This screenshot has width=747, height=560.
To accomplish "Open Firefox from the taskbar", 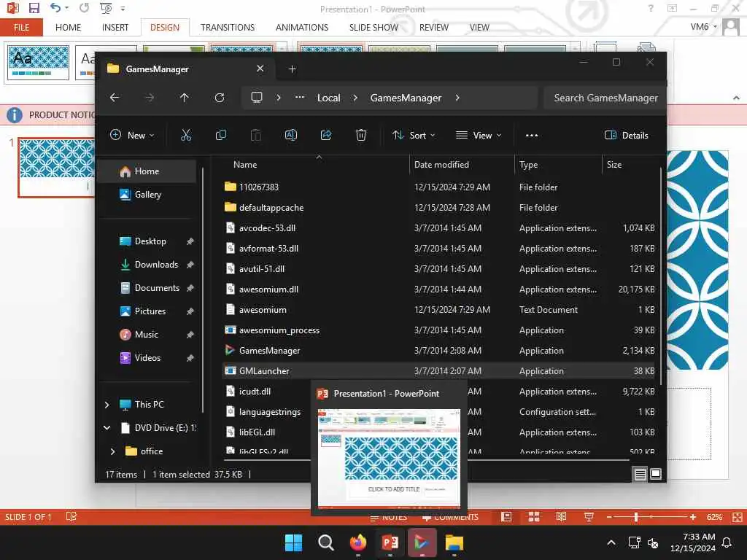I will (357, 542).
